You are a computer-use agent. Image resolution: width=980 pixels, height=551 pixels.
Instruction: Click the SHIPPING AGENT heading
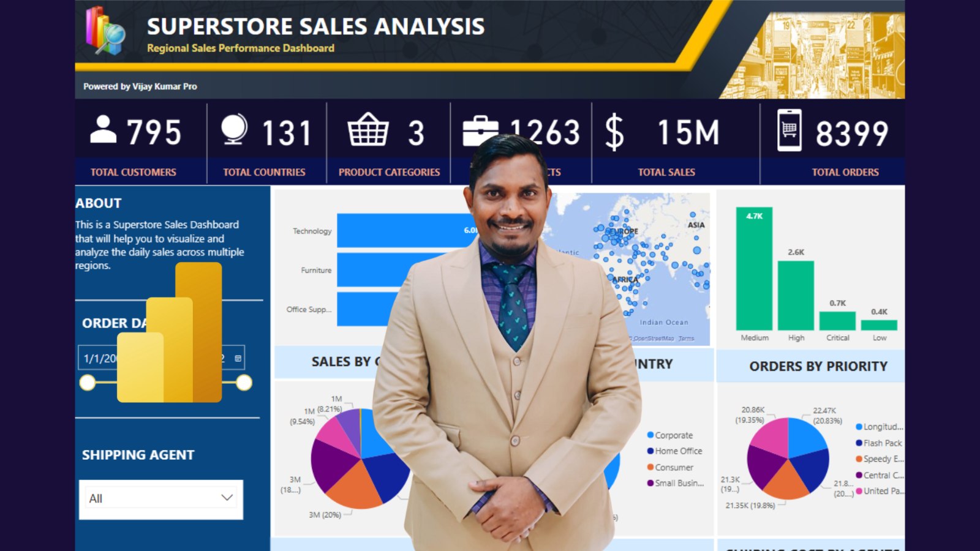(x=138, y=455)
